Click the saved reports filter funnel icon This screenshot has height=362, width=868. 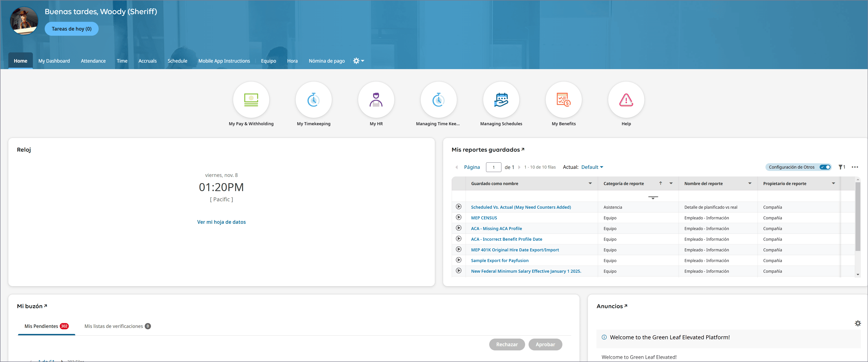pos(841,167)
